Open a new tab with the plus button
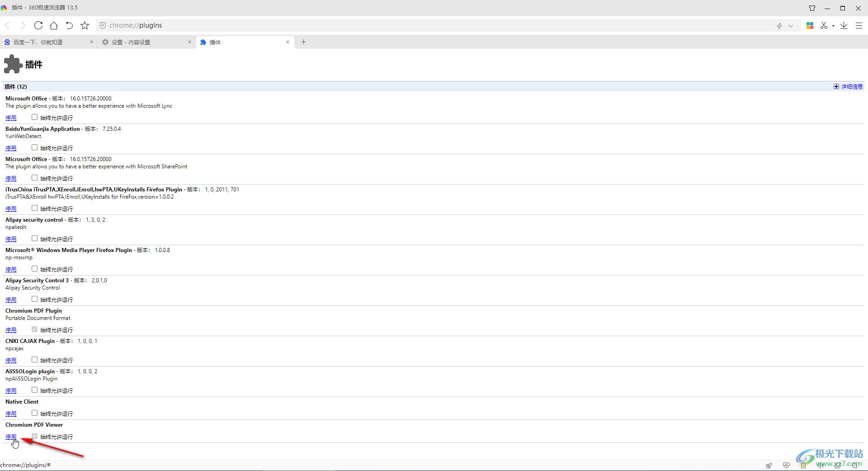This screenshot has height=471, width=868. (x=303, y=42)
